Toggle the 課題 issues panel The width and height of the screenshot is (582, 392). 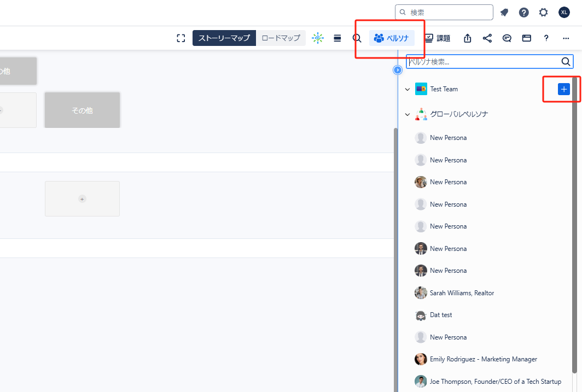(x=438, y=38)
